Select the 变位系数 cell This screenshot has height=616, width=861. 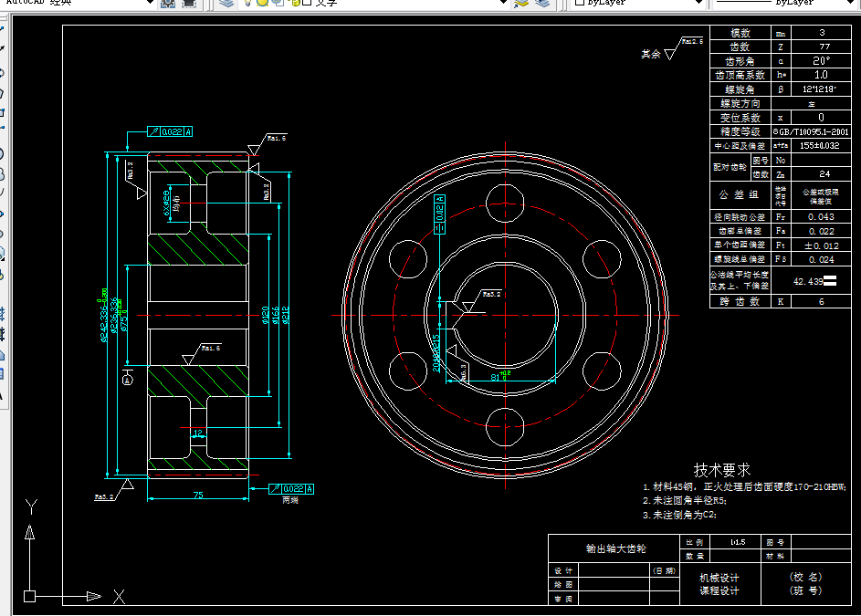click(x=740, y=118)
